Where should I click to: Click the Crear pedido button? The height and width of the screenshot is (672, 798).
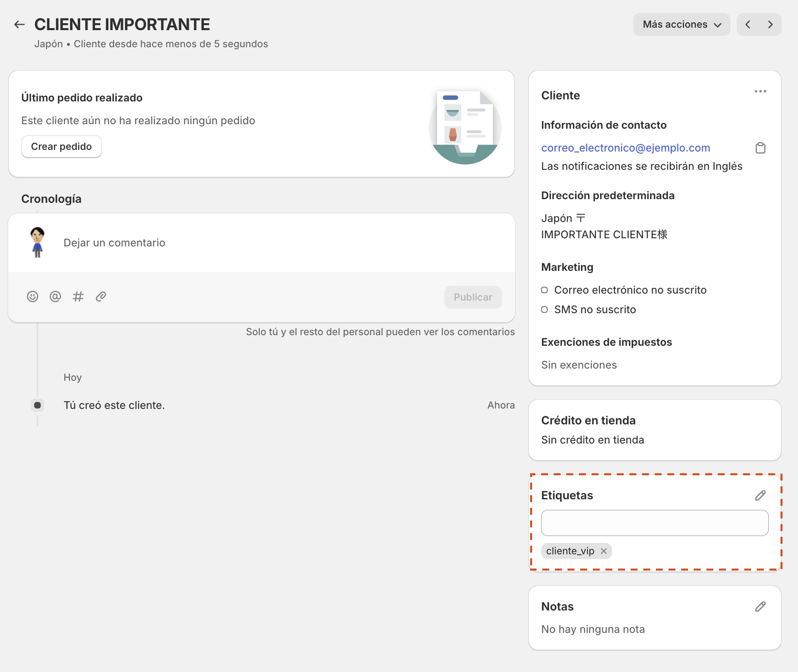pos(61,147)
